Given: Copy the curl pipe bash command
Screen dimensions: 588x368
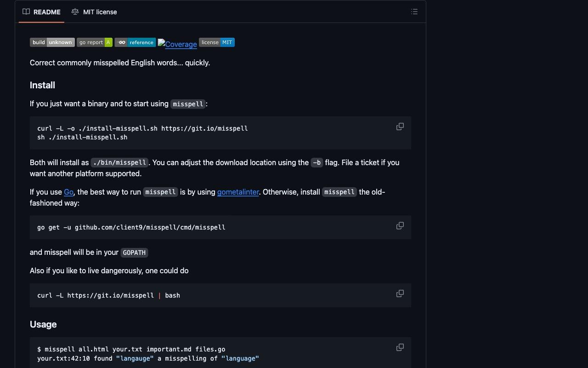Looking at the screenshot, I should (400, 293).
